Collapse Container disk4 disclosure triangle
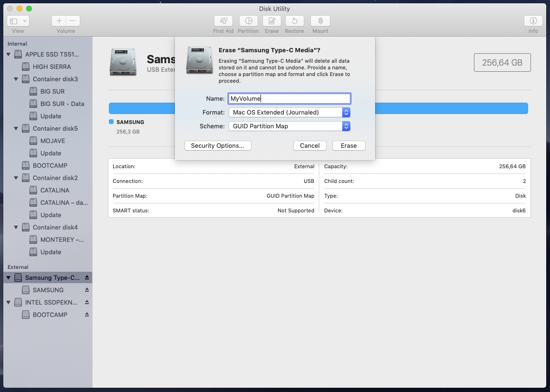This screenshot has height=392, width=550. click(16, 227)
